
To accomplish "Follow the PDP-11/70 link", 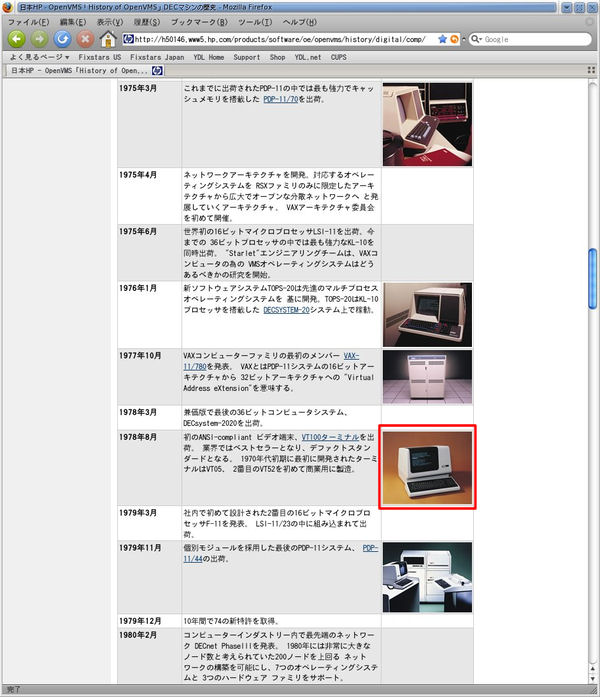I will 280,99.
